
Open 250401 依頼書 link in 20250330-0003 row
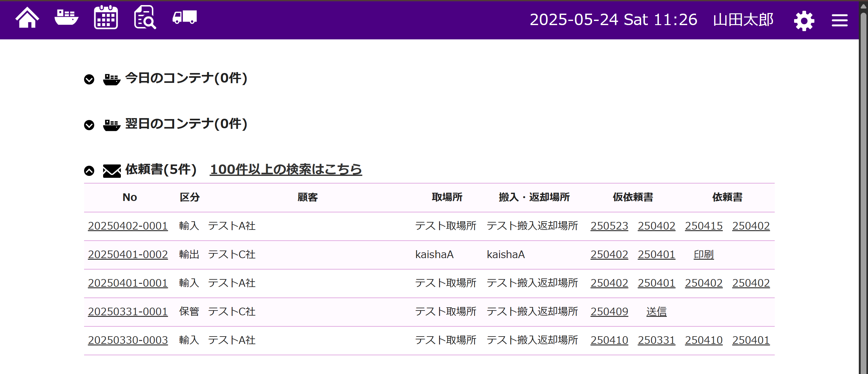(x=751, y=340)
